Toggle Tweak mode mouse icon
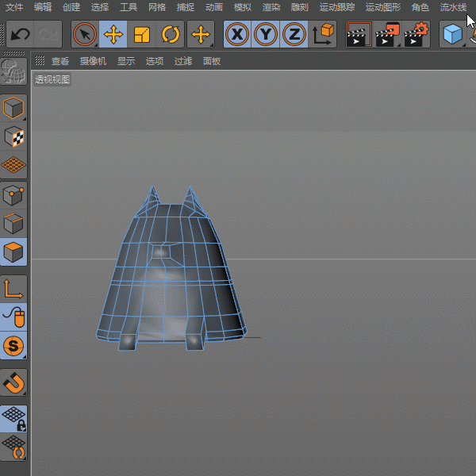This screenshot has height=476, width=476. (13, 317)
